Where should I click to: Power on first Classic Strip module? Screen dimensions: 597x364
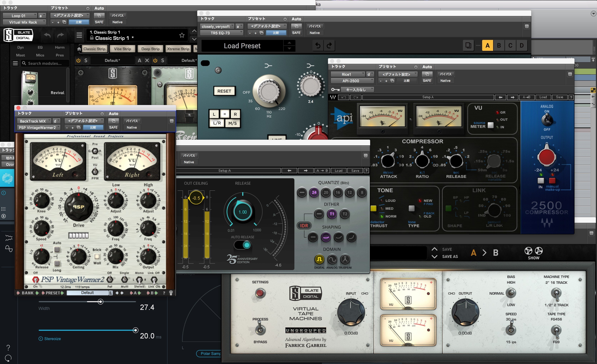click(78, 61)
